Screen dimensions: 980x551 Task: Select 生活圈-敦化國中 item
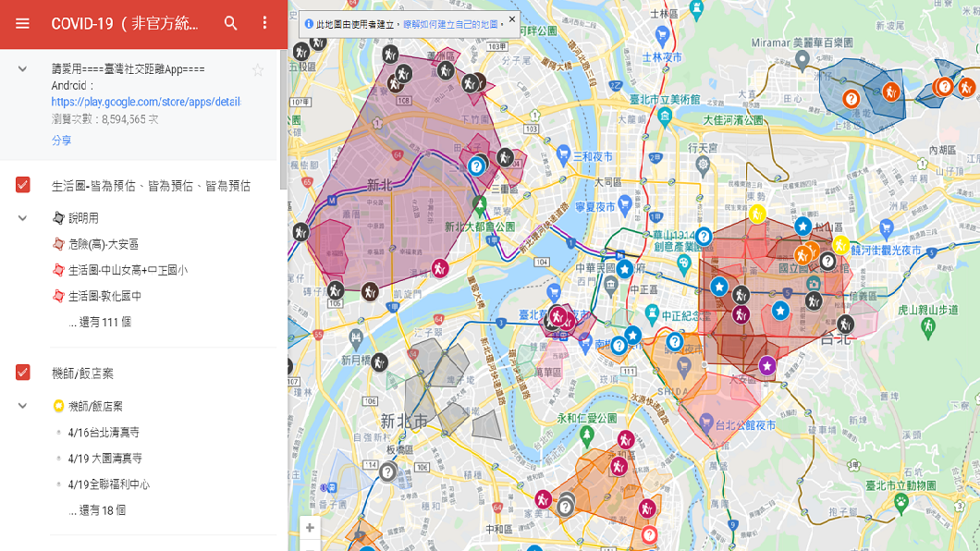coord(97,296)
